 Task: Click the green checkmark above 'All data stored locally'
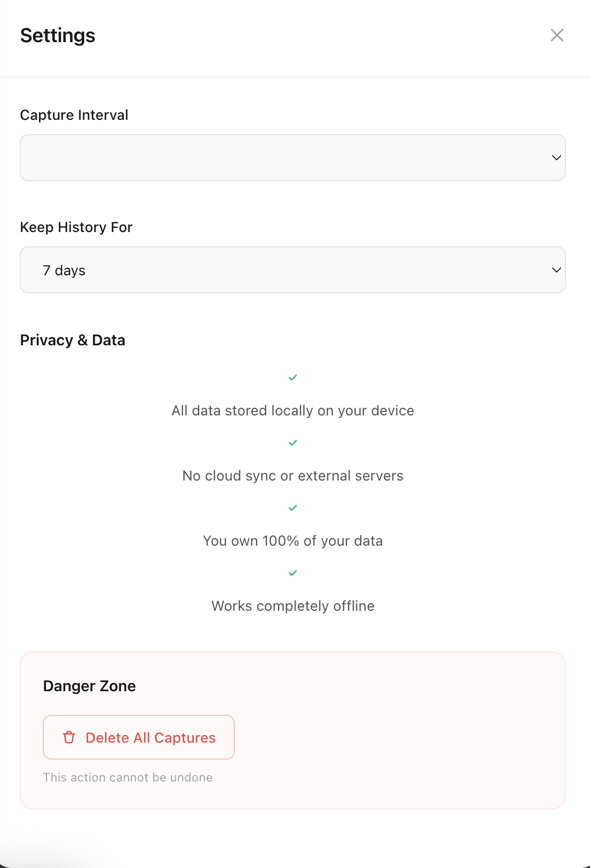(293, 378)
